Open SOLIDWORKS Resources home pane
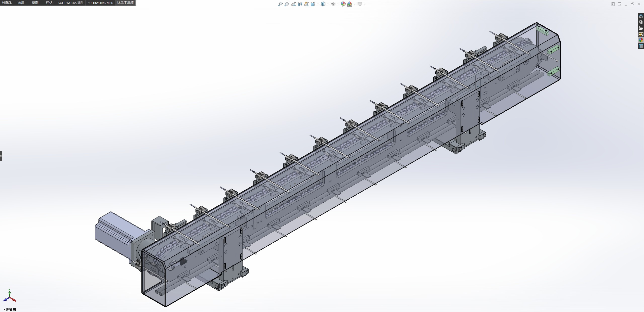 641,16
